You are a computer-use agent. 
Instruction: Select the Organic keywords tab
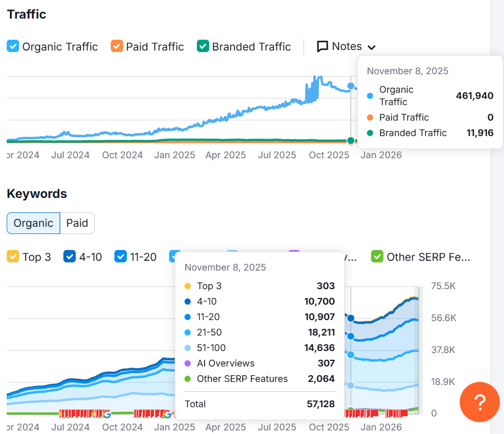(33, 223)
